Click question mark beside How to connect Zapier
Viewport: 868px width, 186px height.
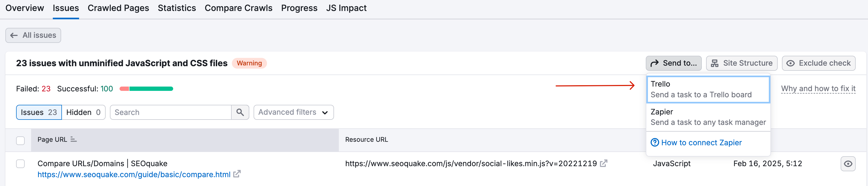654,143
